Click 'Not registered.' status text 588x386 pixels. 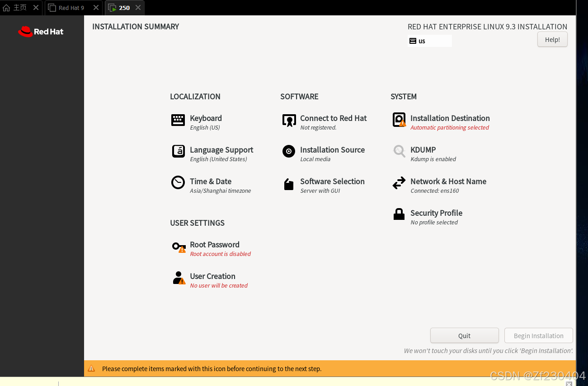318,128
